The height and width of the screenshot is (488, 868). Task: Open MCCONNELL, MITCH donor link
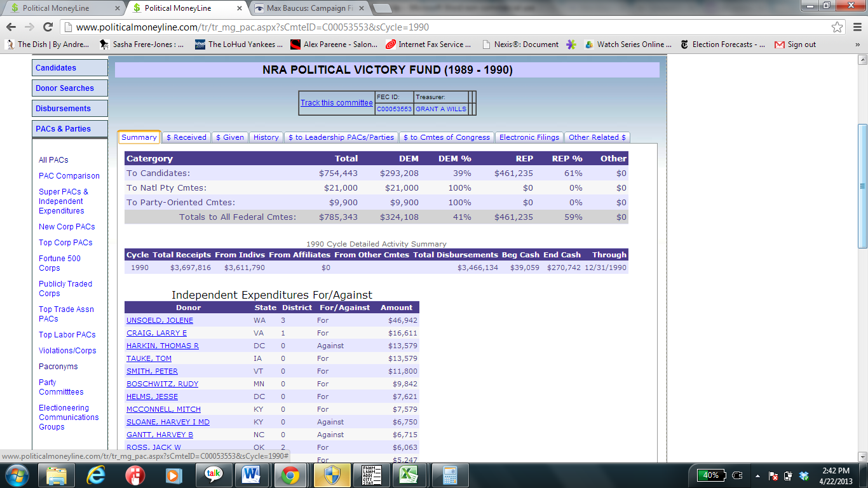(163, 409)
